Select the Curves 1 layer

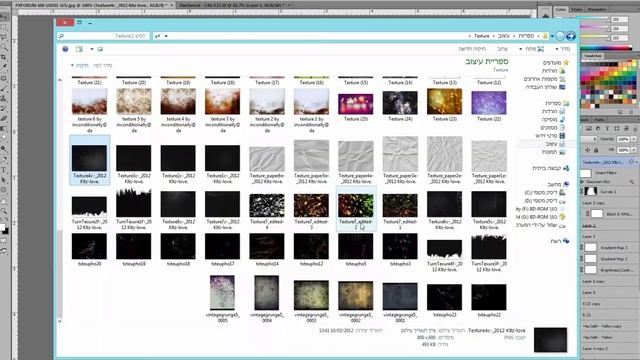pyautogui.click(x=609, y=191)
